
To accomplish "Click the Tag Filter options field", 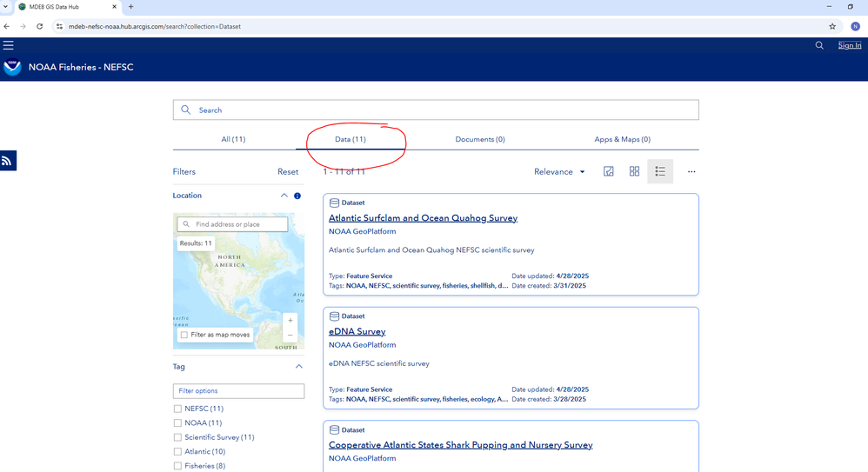I will click(x=238, y=390).
